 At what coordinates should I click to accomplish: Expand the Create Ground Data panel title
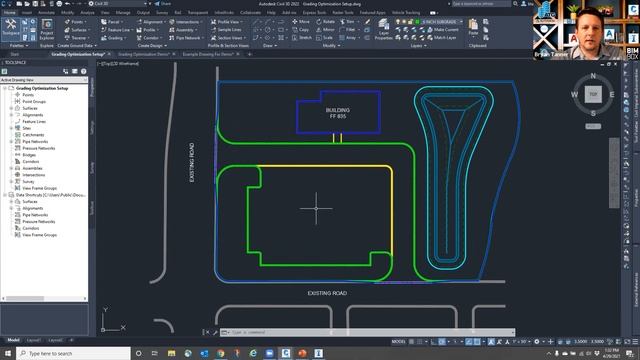point(77,46)
